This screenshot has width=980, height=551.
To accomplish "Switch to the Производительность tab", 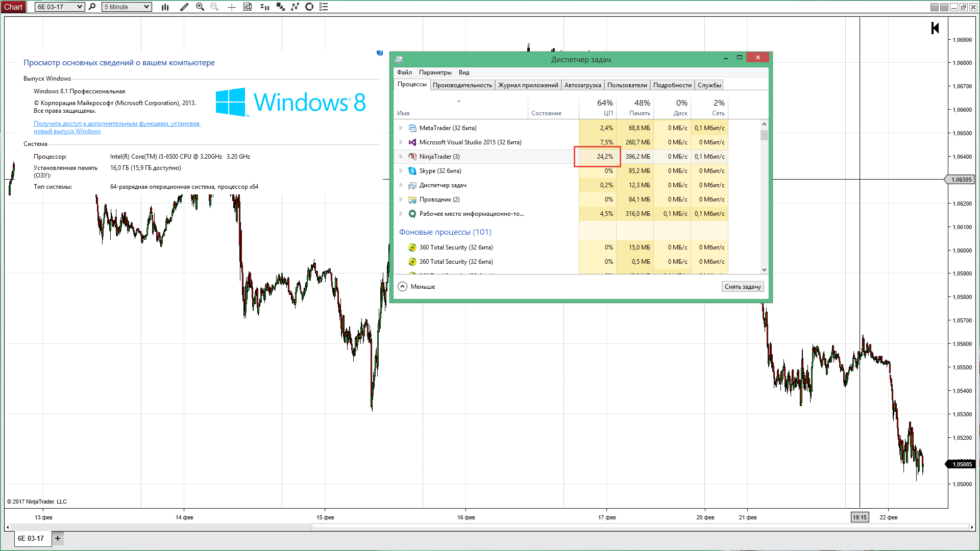I will [462, 85].
